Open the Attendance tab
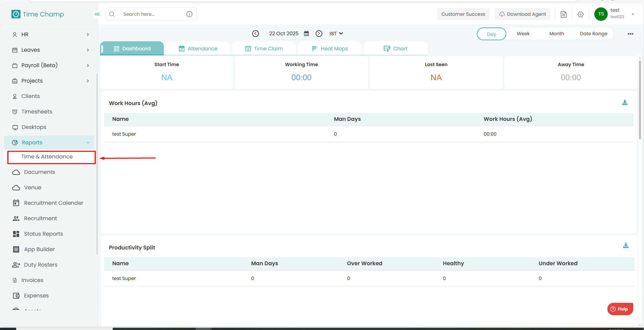This screenshot has height=330, width=644. click(198, 49)
